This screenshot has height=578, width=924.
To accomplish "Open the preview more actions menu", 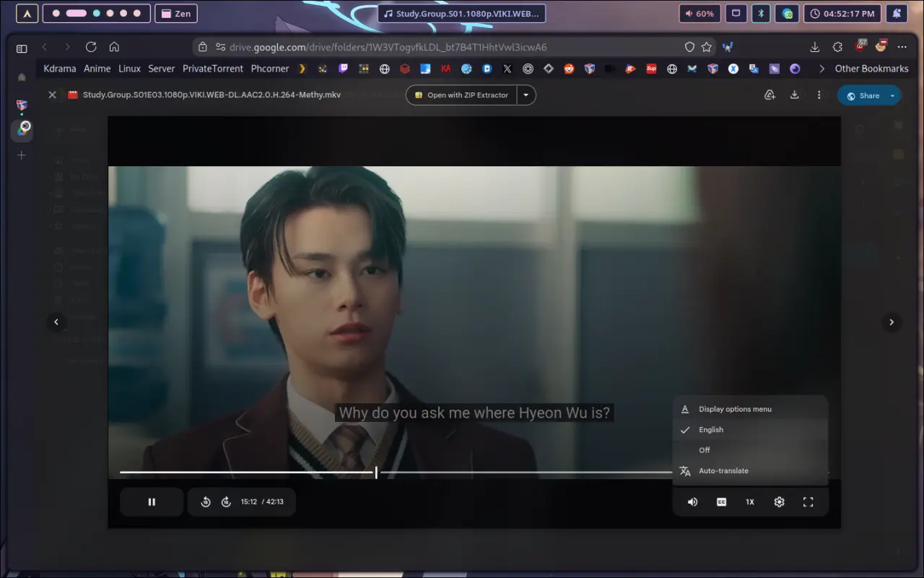I will click(819, 95).
